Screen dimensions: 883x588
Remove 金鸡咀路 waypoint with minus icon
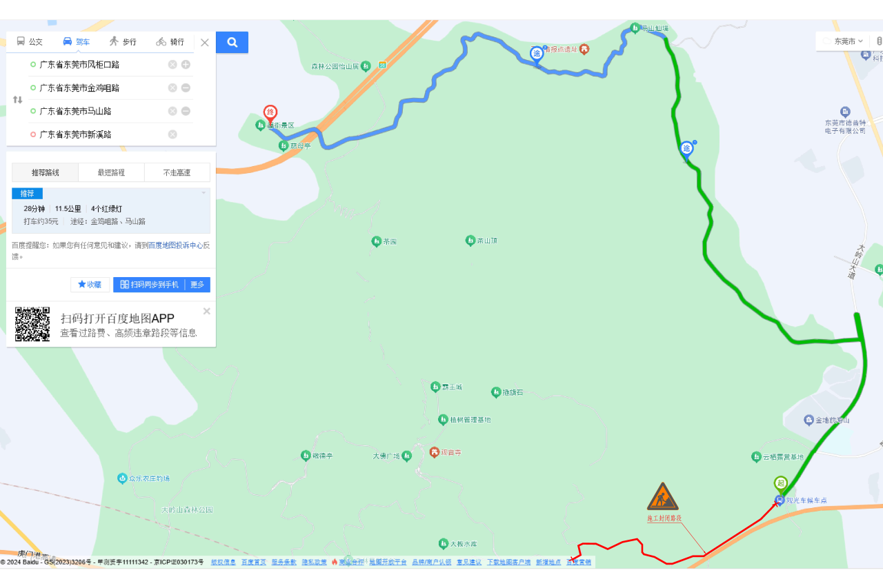click(x=186, y=88)
